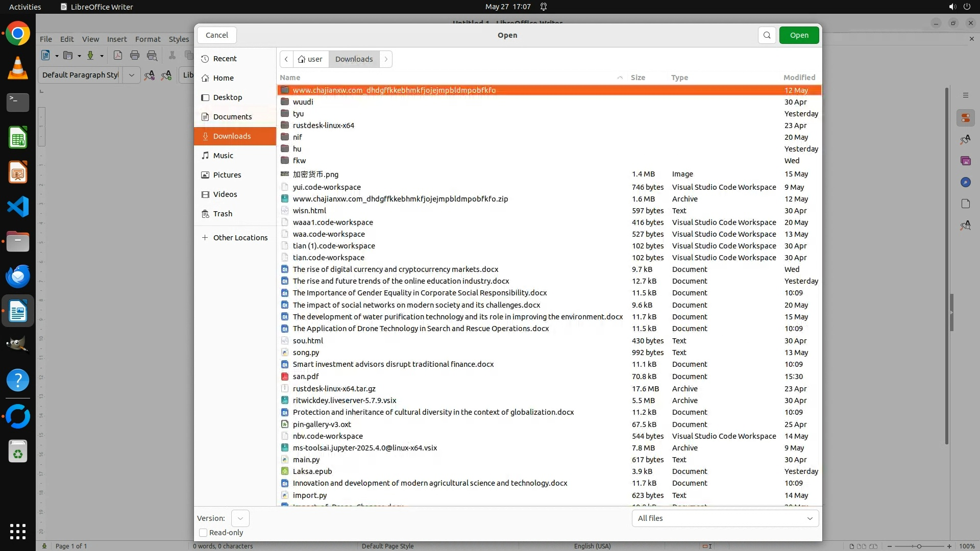Open the Gallery sidebar panel icon
This screenshot has height=551, width=980.
coord(965,161)
